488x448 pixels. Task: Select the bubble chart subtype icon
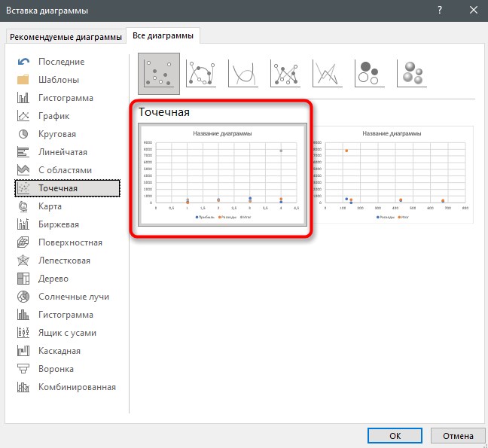click(x=370, y=74)
